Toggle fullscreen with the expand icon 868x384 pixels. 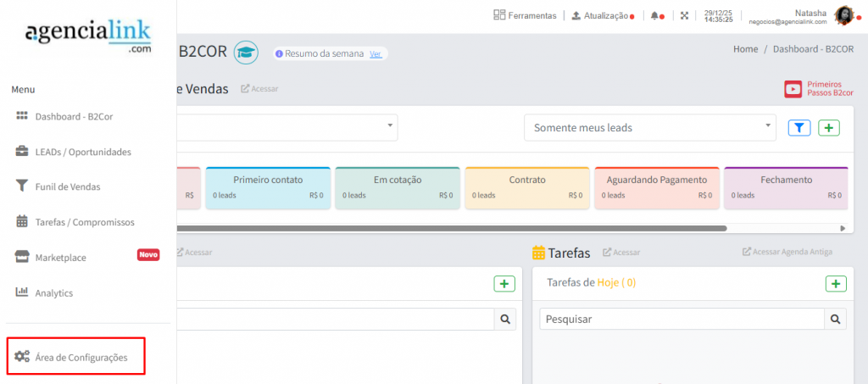(x=684, y=15)
